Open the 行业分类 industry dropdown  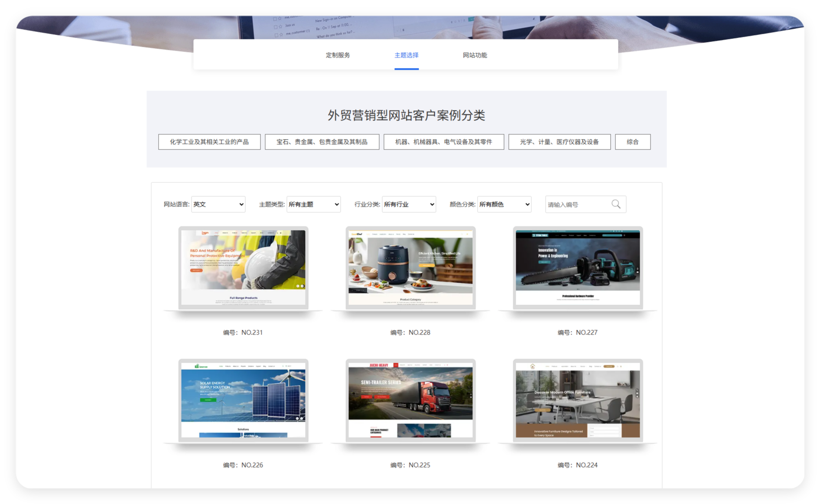pos(408,204)
